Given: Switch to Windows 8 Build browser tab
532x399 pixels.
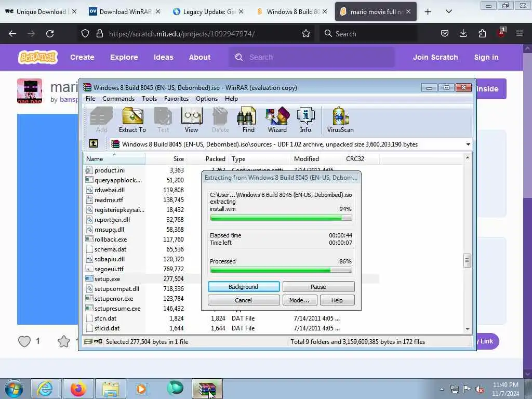Looking at the screenshot, I should pyautogui.click(x=291, y=11).
